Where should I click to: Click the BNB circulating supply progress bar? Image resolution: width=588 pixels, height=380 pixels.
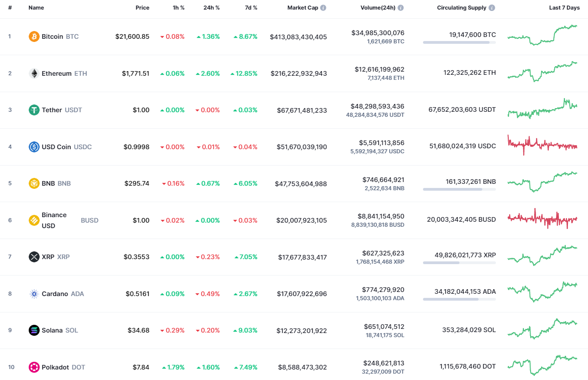tap(459, 189)
